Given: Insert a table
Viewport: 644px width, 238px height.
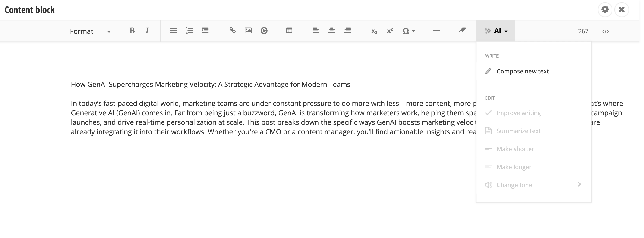Looking at the screenshot, I should point(289,31).
